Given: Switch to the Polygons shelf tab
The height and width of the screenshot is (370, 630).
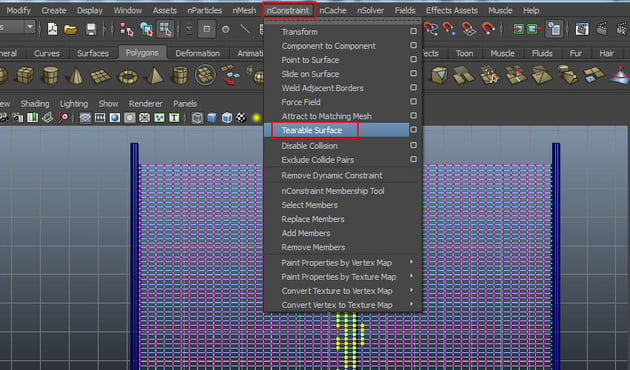Looking at the screenshot, I should pos(142,53).
